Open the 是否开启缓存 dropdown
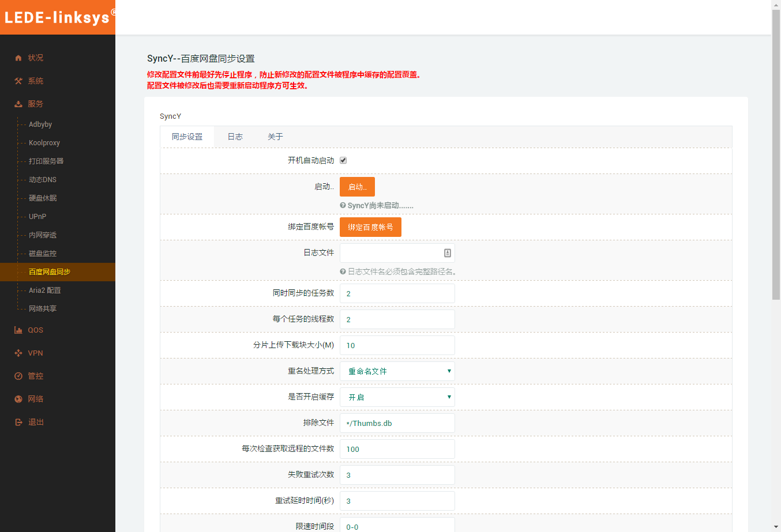This screenshot has height=532, width=781. point(397,397)
